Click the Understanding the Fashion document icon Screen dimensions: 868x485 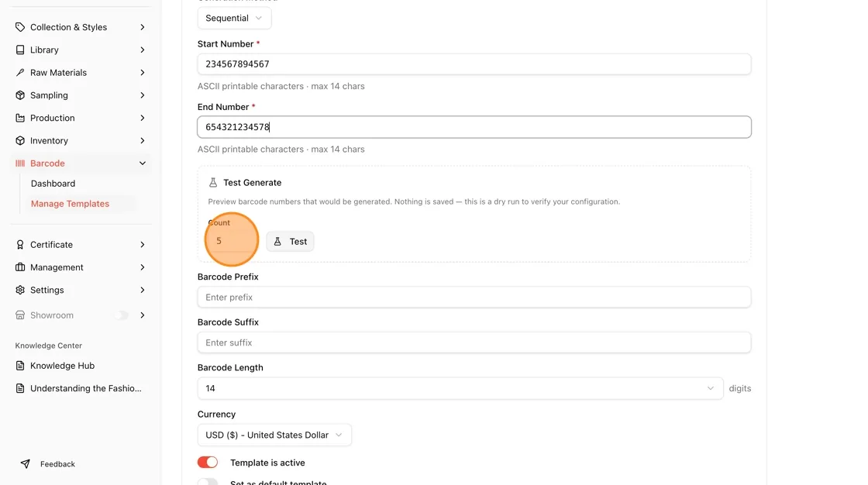coord(20,388)
